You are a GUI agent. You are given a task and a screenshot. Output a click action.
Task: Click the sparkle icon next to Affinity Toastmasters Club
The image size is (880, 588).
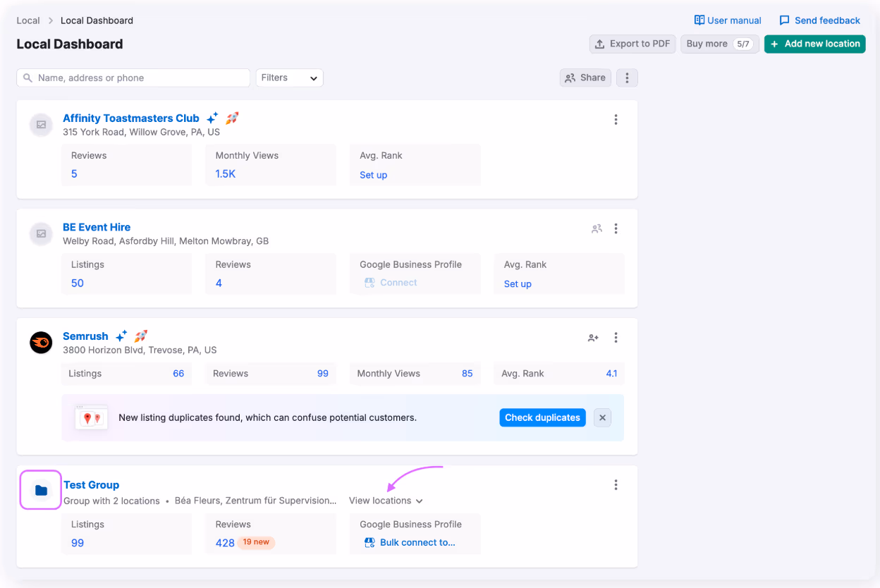click(212, 118)
